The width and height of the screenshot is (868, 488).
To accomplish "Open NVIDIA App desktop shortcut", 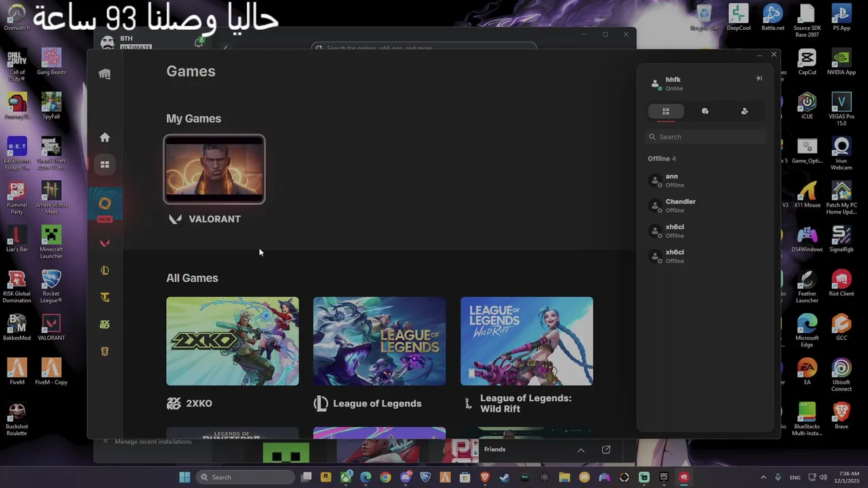I will point(842,62).
